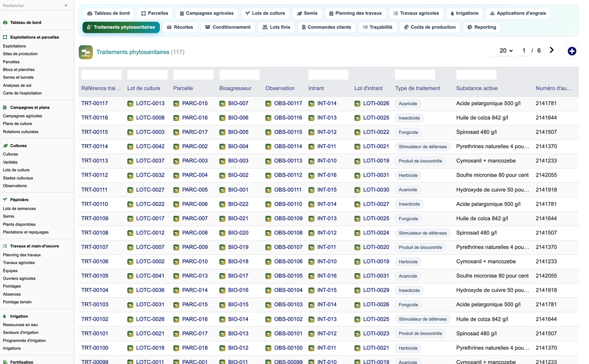This screenshot has width=589, height=364.
Task: Open the Traçabilité tab
Action: (377, 27)
